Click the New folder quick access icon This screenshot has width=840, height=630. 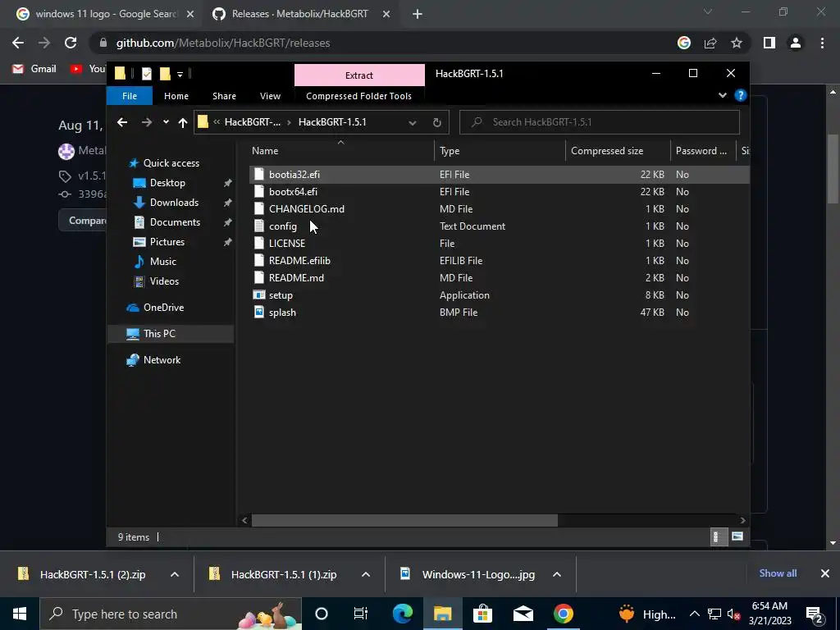point(165,73)
